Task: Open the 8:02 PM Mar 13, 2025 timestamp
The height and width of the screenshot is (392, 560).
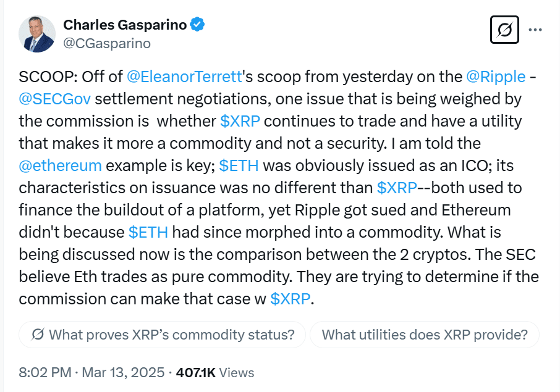Action: coord(91,372)
